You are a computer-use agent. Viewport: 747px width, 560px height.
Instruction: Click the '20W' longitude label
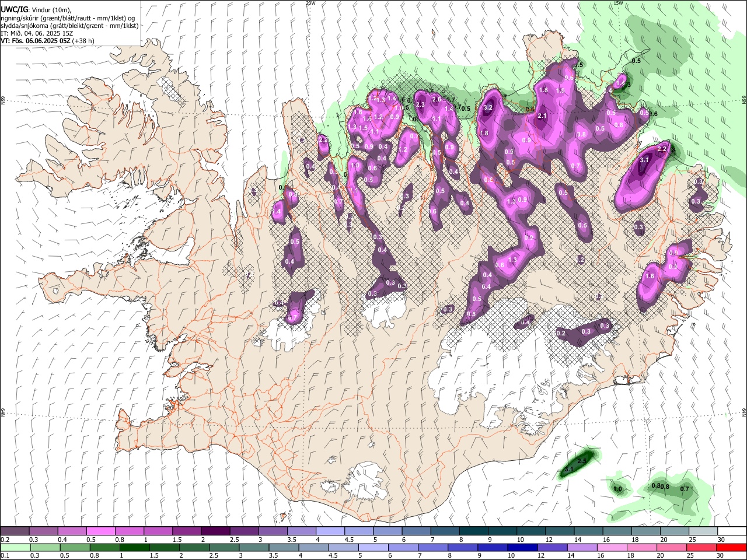point(310,3)
